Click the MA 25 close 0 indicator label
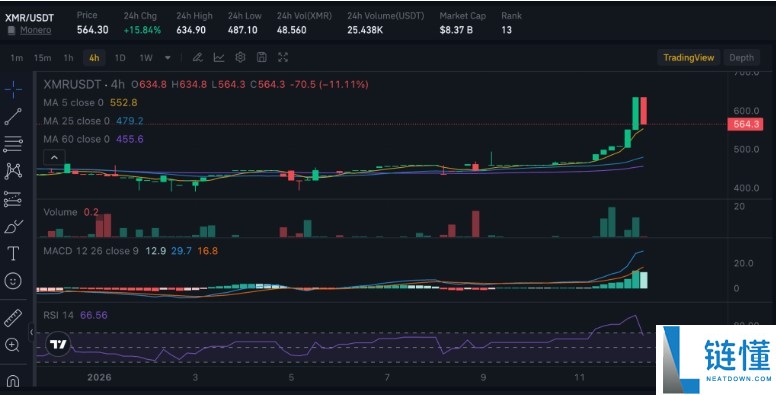Image resolution: width=776 pixels, height=395 pixels. point(76,121)
